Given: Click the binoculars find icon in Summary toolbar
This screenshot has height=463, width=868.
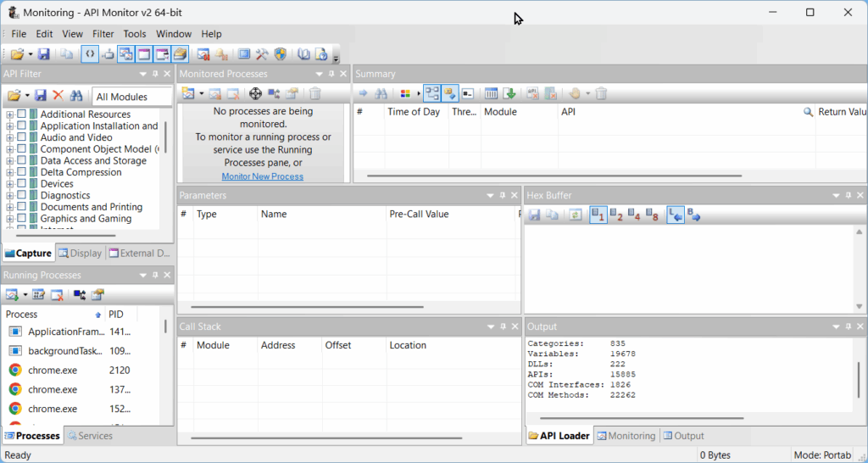Looking at the screenshot, I should [x=381, y=93].
